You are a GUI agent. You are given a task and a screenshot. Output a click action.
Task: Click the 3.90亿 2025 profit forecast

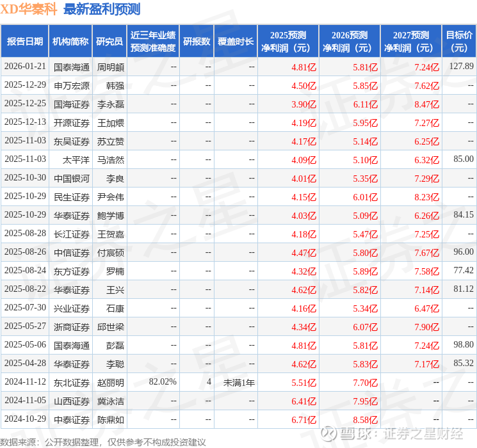pyautogui.click(x=304, y=104)
